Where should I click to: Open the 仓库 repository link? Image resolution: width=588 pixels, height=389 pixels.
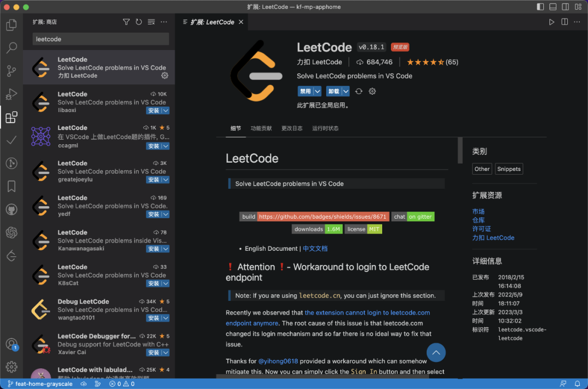(478, 220)
